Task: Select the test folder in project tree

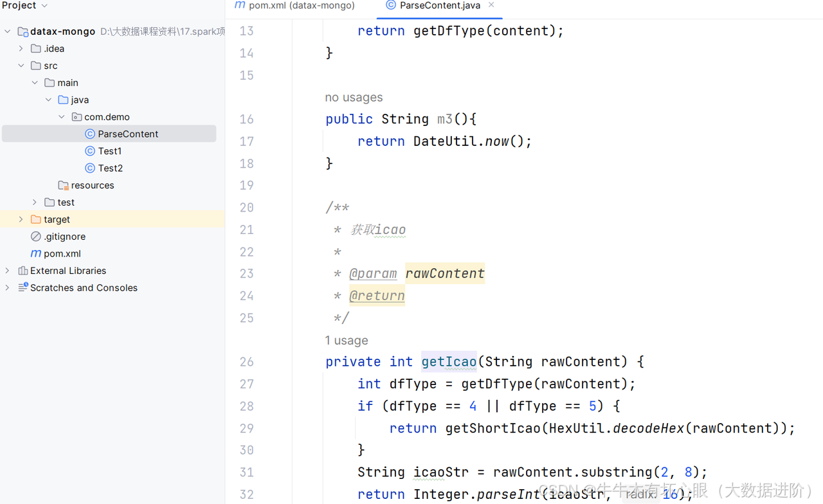Action: [66, 203]
